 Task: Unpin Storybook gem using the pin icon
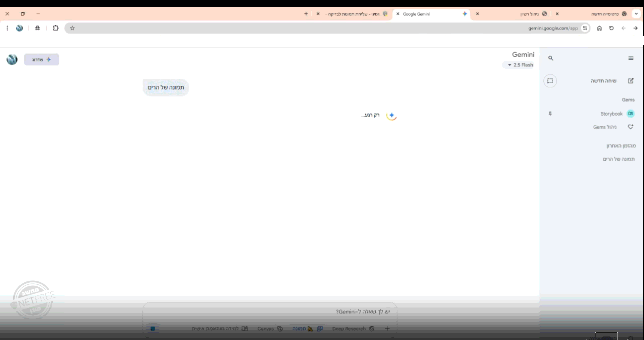click(x=550, y=114)
